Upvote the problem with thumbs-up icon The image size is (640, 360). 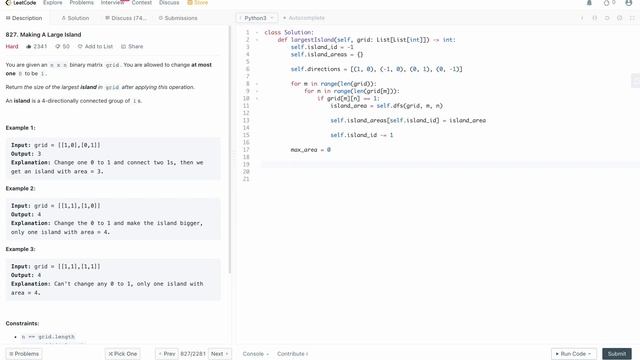point(29,47)
